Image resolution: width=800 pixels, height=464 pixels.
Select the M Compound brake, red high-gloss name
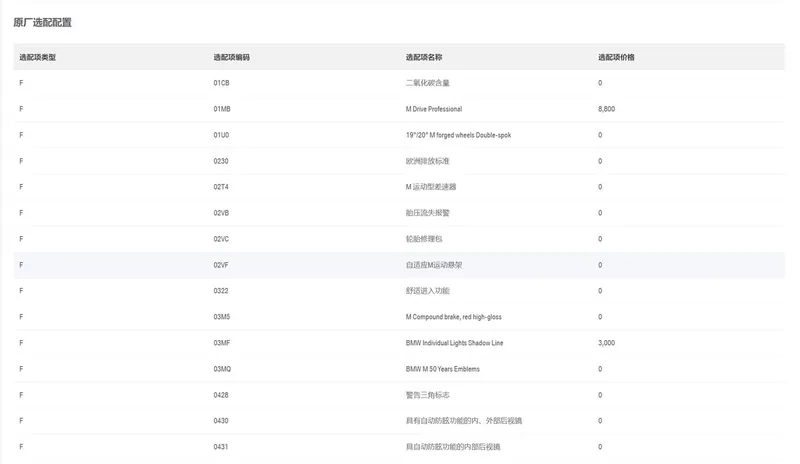coord(454,316)
